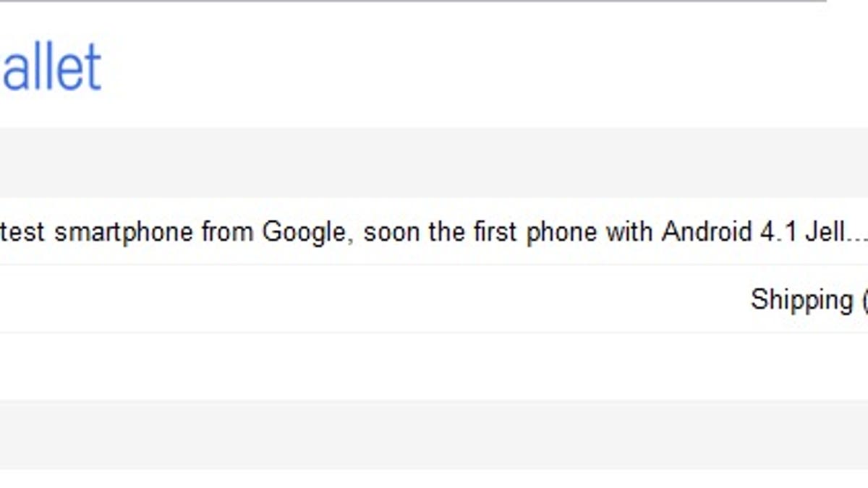Viewport: 868px width, 488px height.
Task: Click the Shipping label
Action: (x=801, y=299)
